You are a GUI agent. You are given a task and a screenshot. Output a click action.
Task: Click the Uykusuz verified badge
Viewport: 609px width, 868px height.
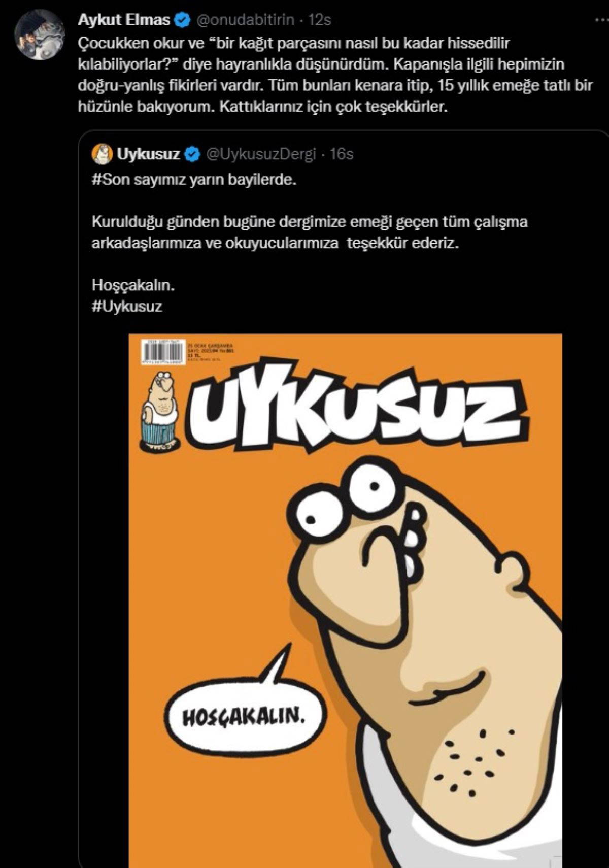click(192, 154)
